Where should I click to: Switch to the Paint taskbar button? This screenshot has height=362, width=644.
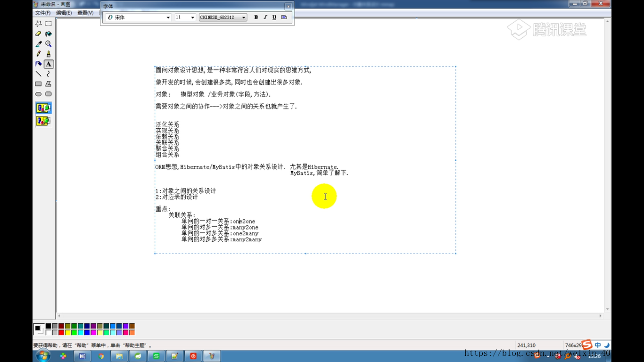point(212,356)
